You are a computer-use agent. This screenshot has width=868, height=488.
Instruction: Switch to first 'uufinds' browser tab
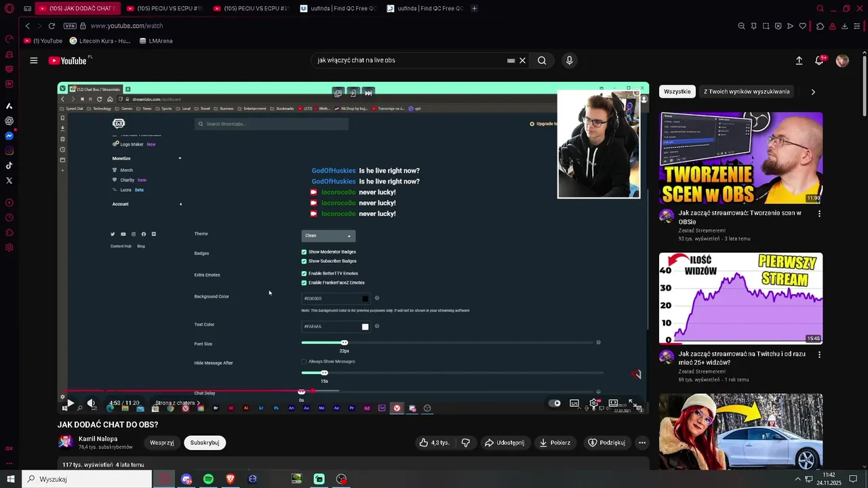(x=338, y=8)
